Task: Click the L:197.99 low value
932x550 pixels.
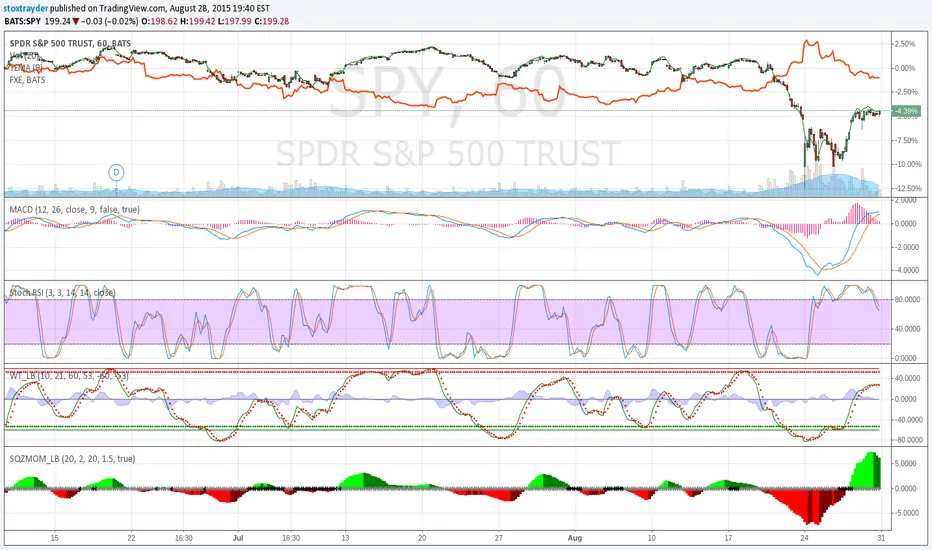Action: (x=234, y=21)
